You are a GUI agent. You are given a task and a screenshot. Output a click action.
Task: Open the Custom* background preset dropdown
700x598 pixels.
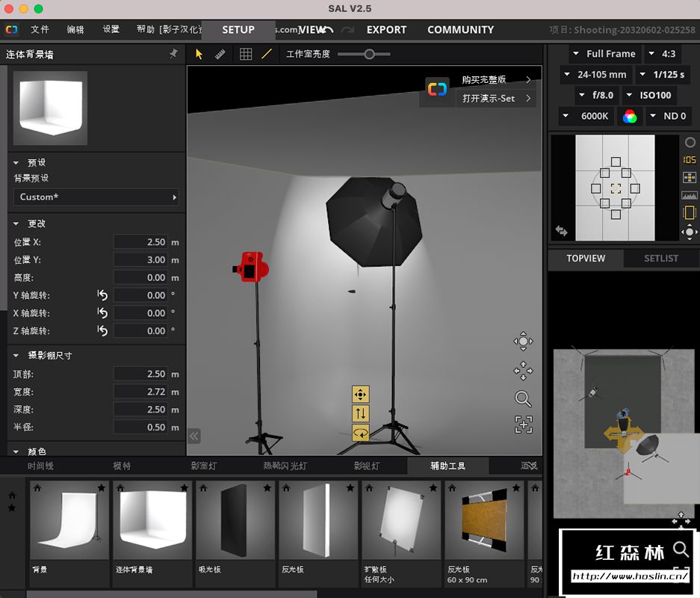point(96,197)
